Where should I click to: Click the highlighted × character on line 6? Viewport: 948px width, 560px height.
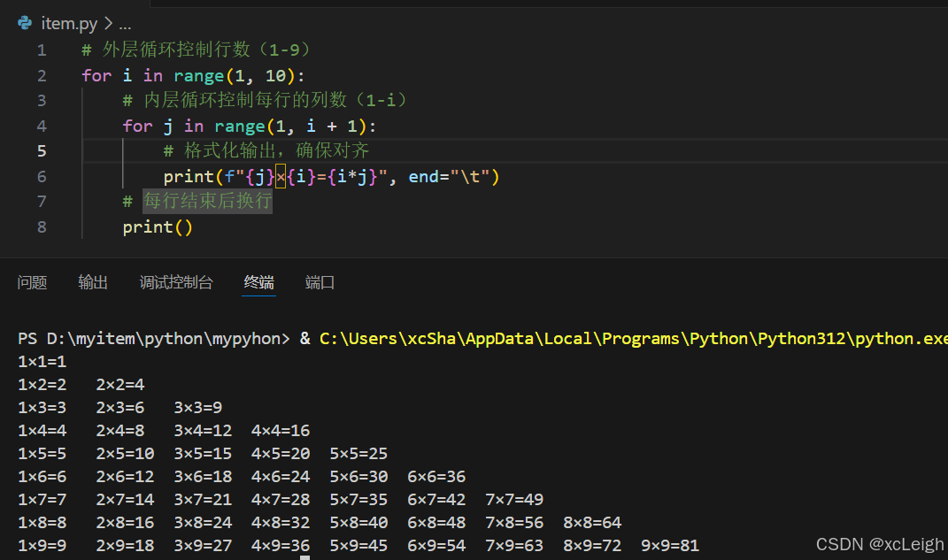(281, 176)
